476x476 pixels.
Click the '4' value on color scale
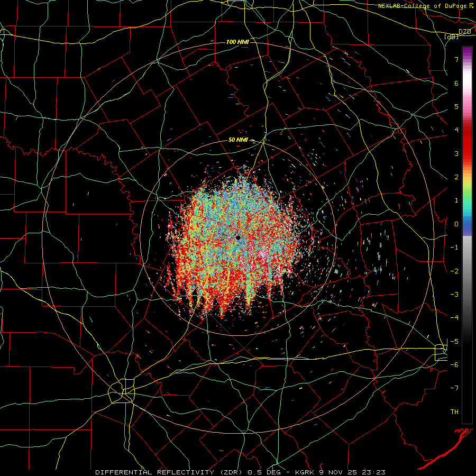click(456, 130)
